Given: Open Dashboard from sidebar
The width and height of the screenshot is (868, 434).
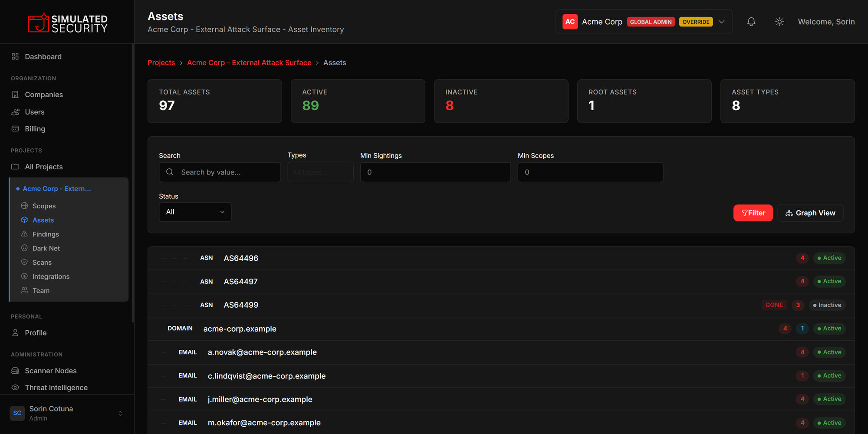Looking at the screenshot, I should pyautogui.click(x=43, y=56).
